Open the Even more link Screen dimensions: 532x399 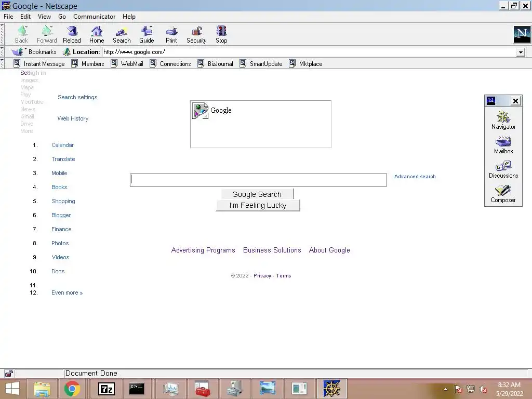pyautogui.click(x=67, y=292)
